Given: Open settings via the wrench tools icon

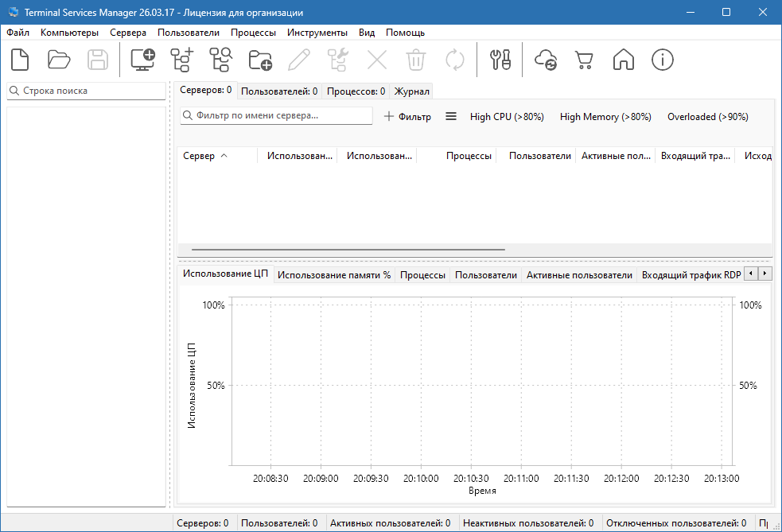Looking at the screenshot, I should (500, 60).
